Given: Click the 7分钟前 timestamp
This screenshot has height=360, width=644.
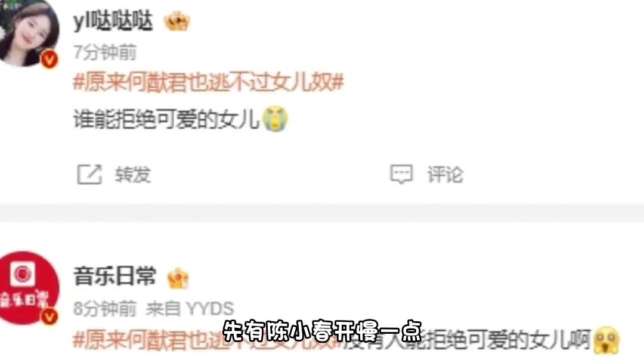Looking at the screenshot, I should [105, 52].
